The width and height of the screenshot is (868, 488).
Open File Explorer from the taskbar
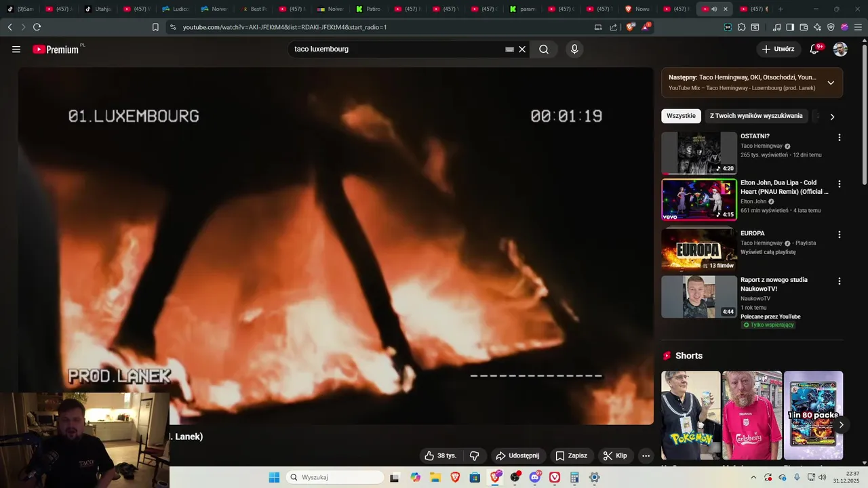[435, 477]
